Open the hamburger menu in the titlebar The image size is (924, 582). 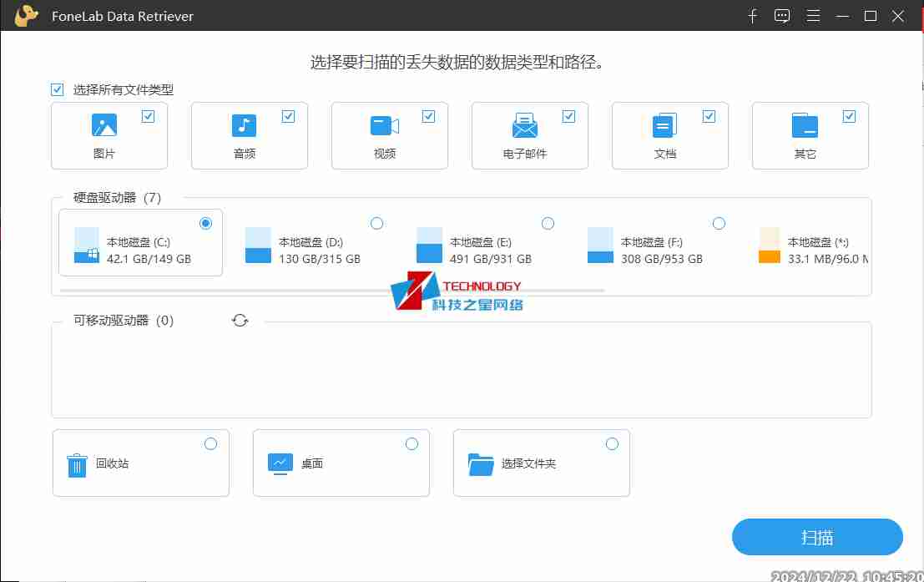click(813, 15)
